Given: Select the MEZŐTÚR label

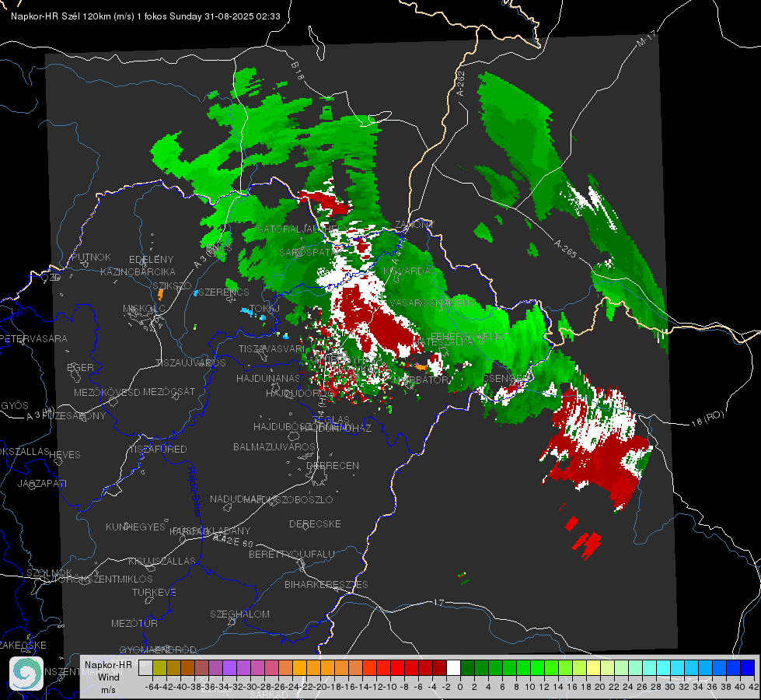Looking at the screenshot, I should point(134,623).
